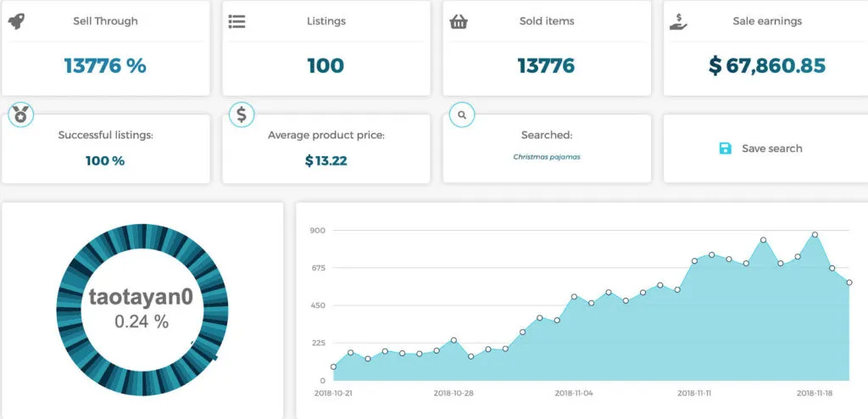868x419 pixels.
Task: Click the taotayan0 label in the donut chart
Action: coord(142,298)
